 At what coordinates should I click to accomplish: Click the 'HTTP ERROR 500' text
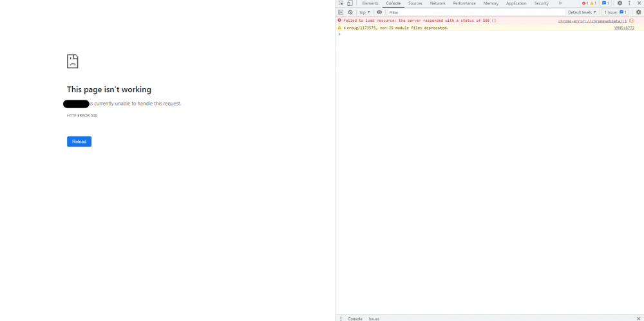coord(82,115)
